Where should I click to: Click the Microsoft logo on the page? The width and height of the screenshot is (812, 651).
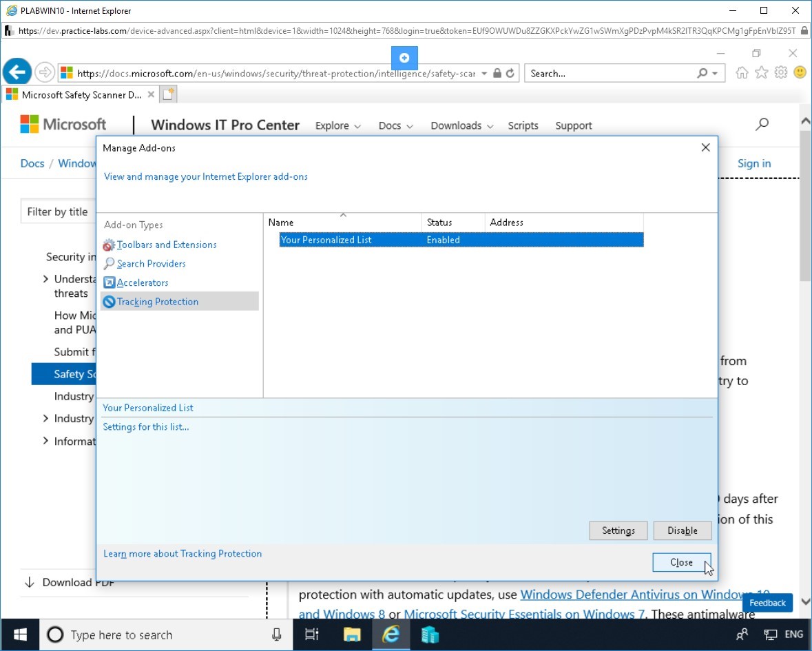[63, 124]
